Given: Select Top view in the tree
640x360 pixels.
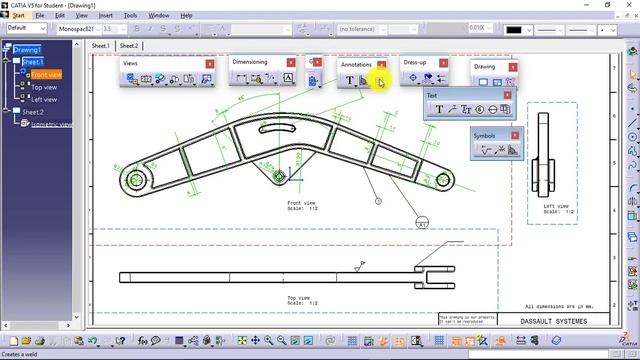Looking at the screenshot, I should [44, 87].
